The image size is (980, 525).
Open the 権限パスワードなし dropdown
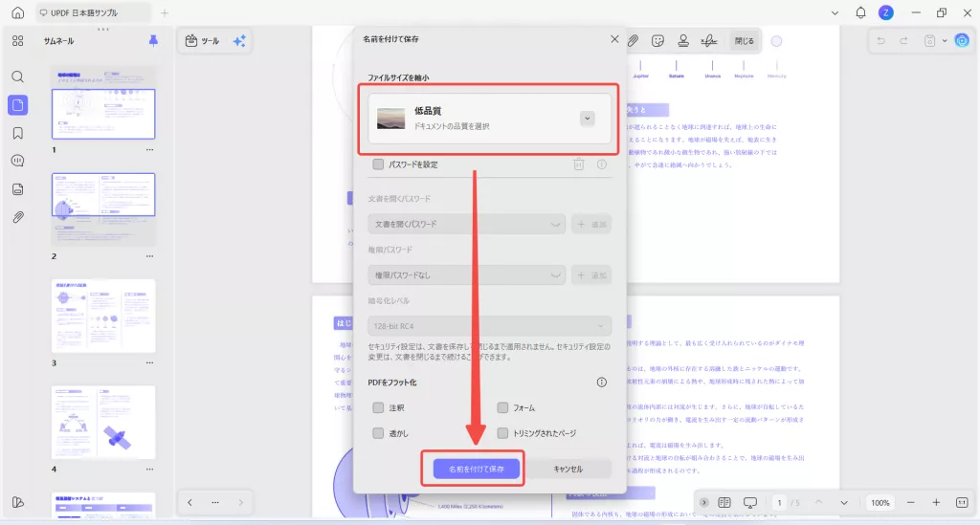[x=467, y=275]
